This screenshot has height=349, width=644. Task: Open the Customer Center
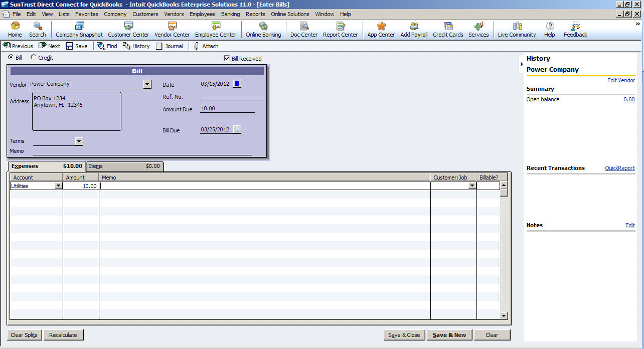(x=128, y=30)
